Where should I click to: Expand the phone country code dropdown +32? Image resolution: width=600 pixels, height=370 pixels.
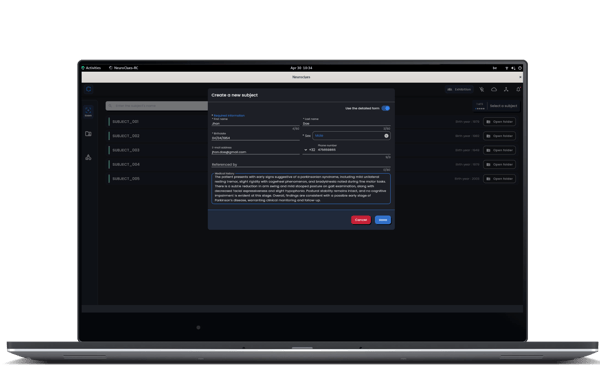pyautogui.click(x=309, y=150)
